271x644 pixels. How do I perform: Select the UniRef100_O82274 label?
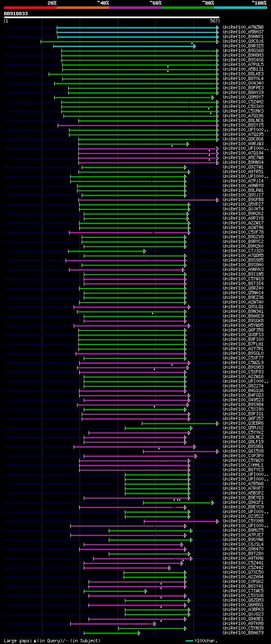click(x=243, y=386)
